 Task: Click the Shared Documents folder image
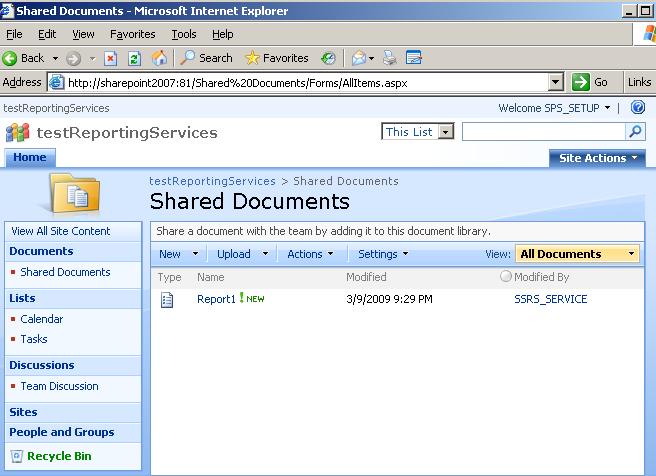point(74,193)
